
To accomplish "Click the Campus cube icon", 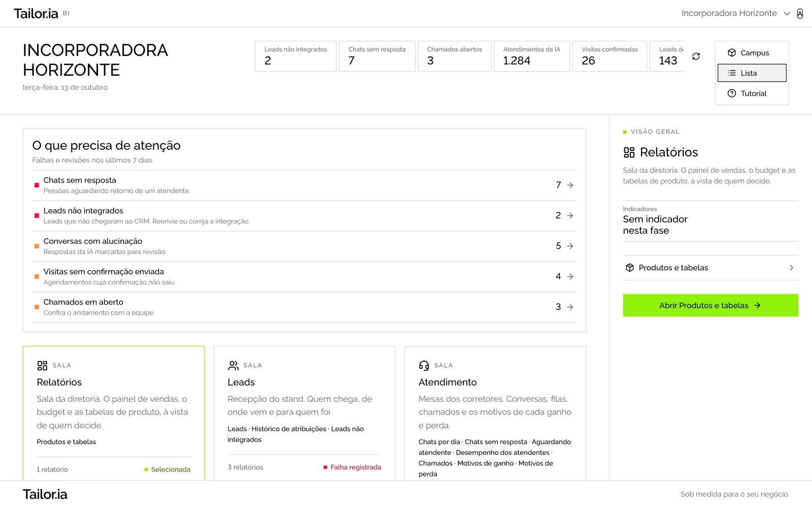I will pyautogui.click(x=732, y=53).
